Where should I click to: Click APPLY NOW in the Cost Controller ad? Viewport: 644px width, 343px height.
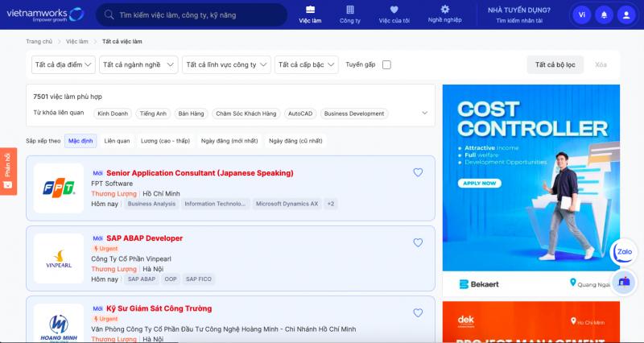coord(479,184)
